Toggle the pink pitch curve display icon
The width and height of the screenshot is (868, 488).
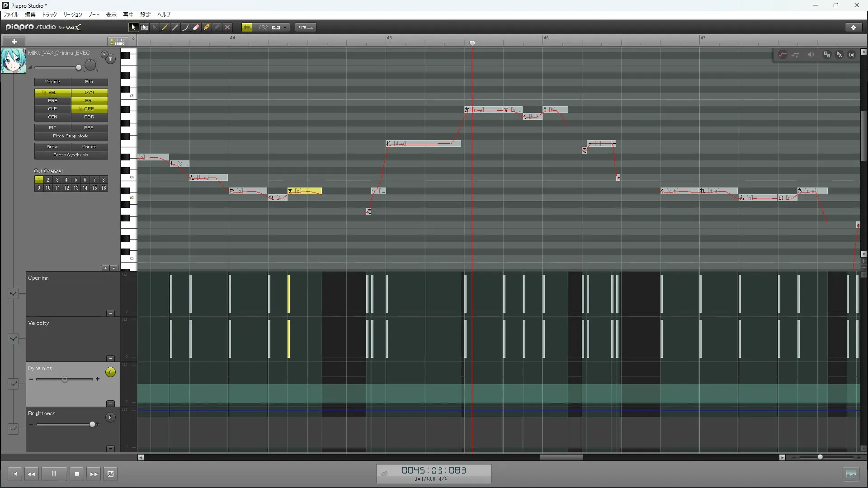coord(783,55)
